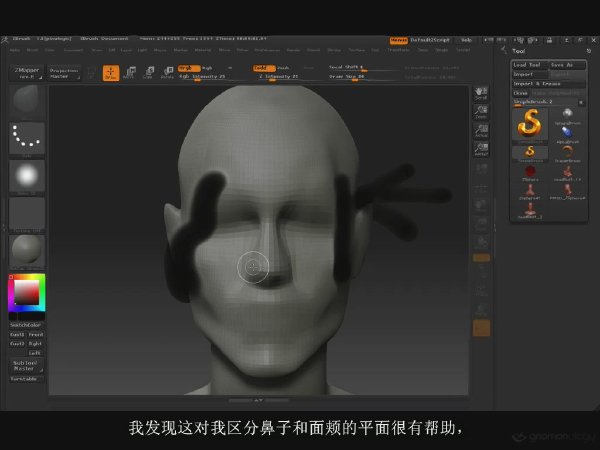Select the Draw mode button
Viewport: 600px width, 450px height.
click(x=111, y=73)
